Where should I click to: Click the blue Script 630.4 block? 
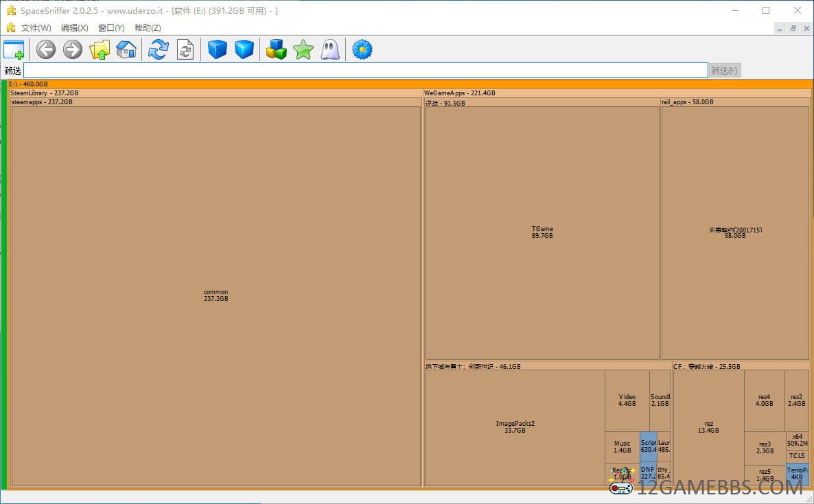click(x=649, y=447)
